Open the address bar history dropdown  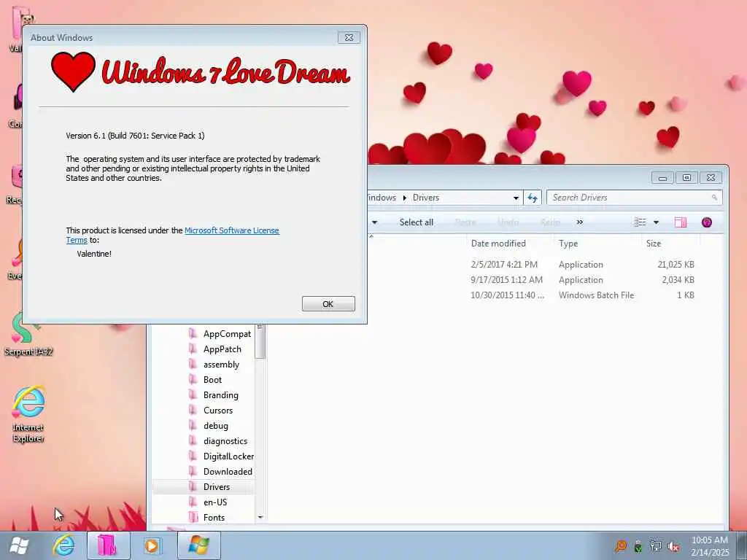(x=516, y=198)
